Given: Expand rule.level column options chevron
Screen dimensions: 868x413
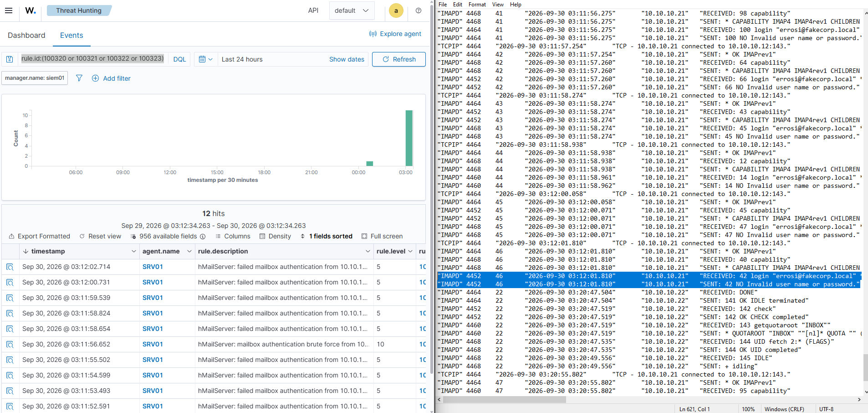Looking at the screenshot, I should (410, 251).
